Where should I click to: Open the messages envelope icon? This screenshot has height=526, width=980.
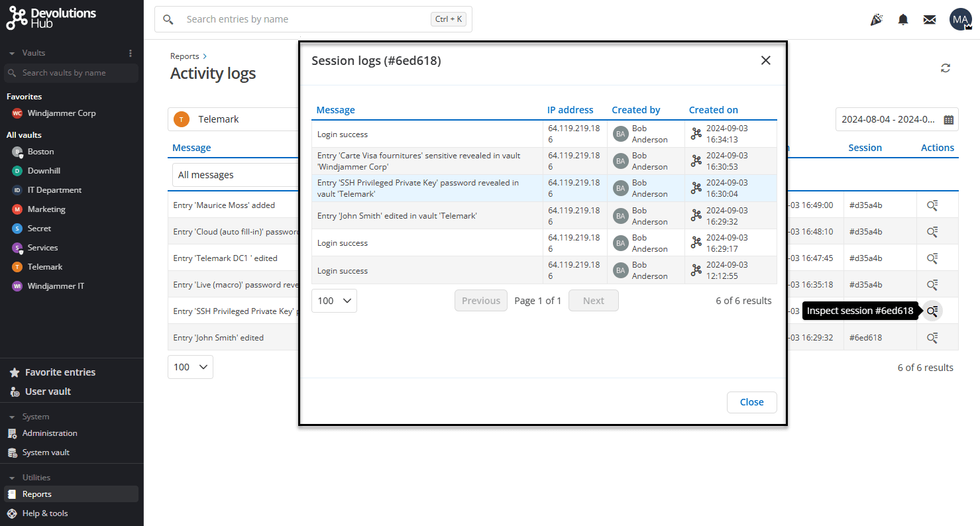[x=929, y=20]
